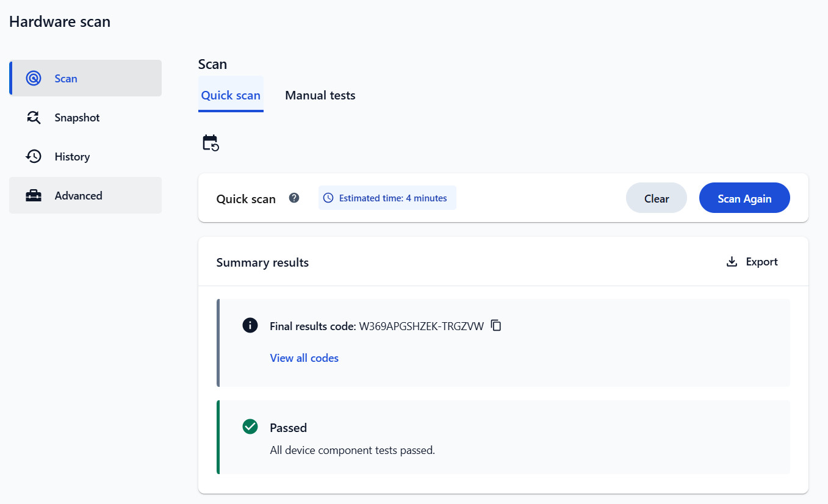Go to the History sidebar item

click(85, 156)
